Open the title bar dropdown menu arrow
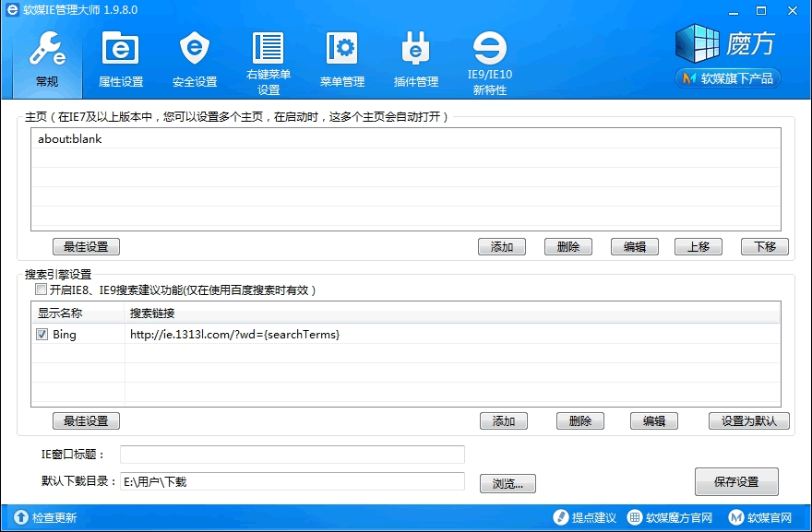Image resolution: width=812 pixels, height=532 pixels. [x=711, y=11]
